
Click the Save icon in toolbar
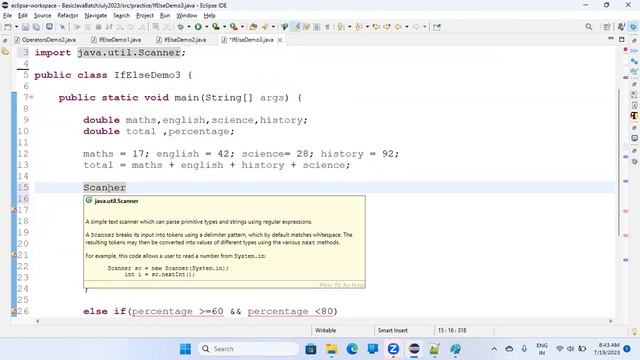pos(25,27)
